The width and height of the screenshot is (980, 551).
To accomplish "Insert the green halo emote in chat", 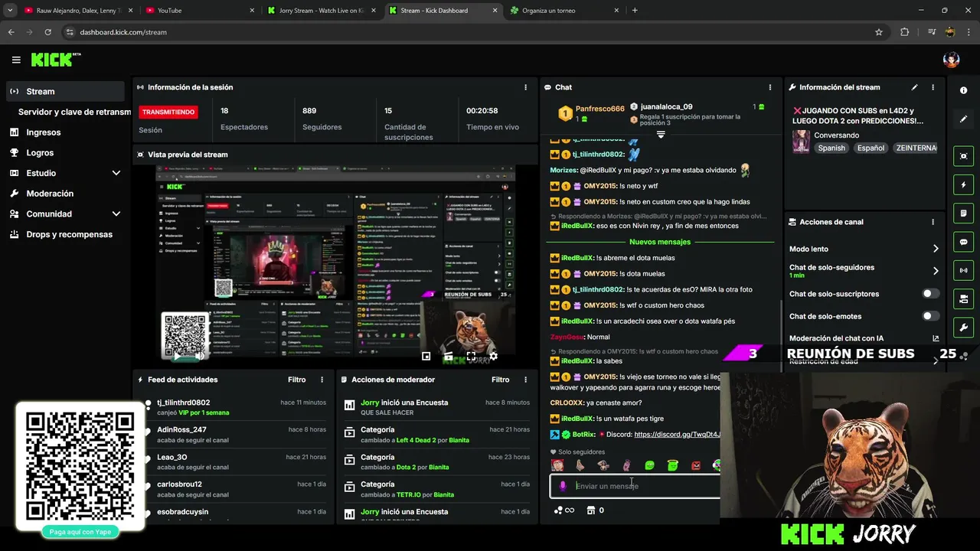I will tap(672, 465).
